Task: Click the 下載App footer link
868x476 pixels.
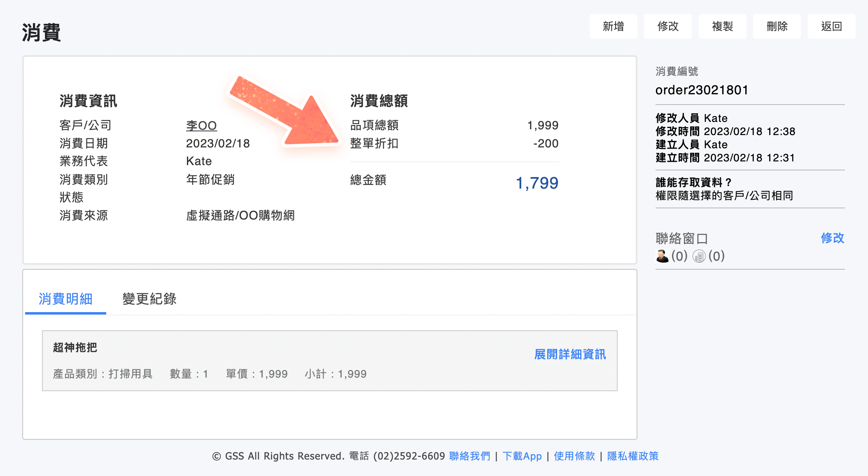Action: (522, 456)
